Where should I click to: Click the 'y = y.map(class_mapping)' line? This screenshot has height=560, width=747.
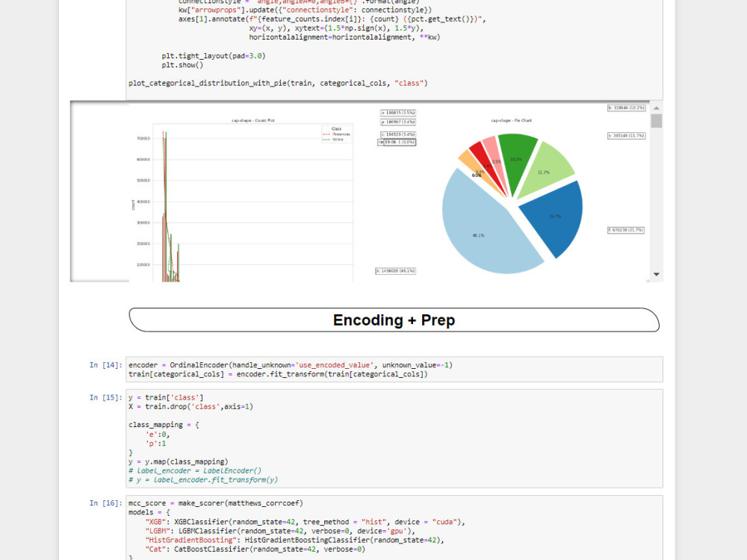179,462
